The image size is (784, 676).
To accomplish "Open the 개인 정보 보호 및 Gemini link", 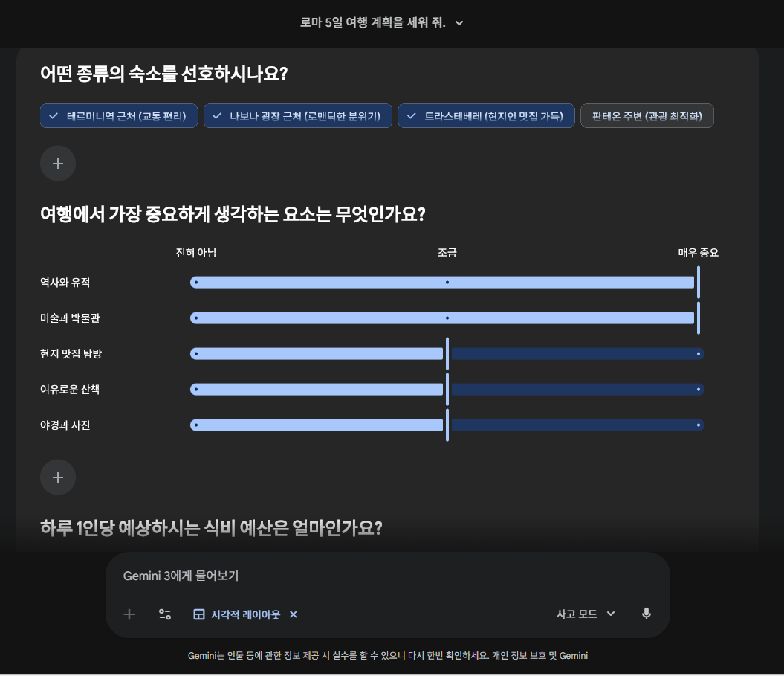I will click(540, 655).
